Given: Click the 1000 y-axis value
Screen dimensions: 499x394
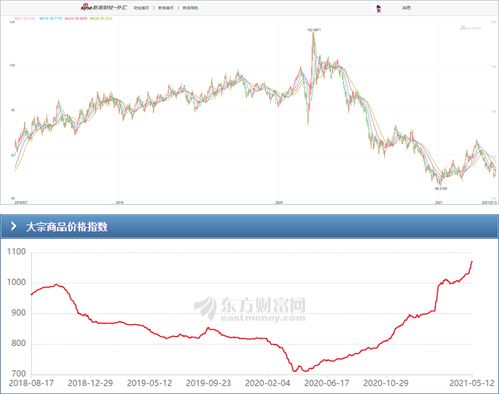Looking at the screenshot, I should [17, 282].
